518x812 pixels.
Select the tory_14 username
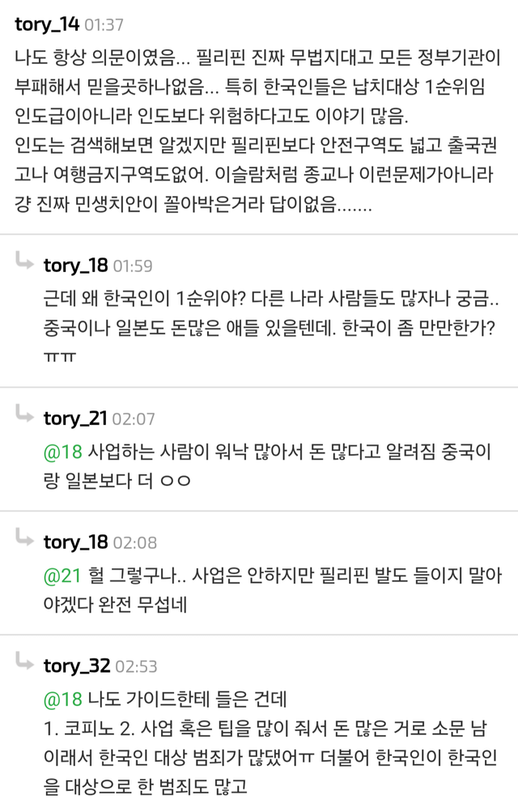[46, 23]
